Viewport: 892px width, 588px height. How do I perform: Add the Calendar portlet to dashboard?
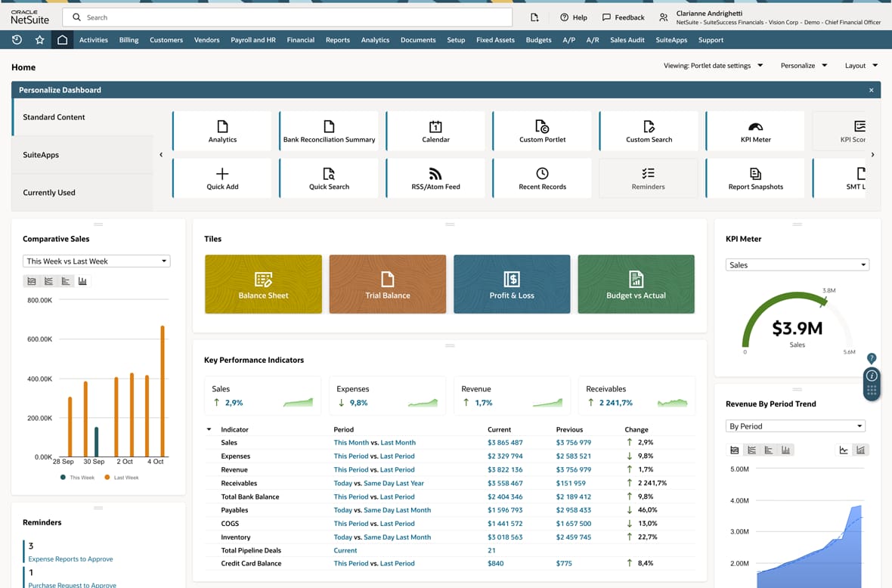[x=435, y=131]
